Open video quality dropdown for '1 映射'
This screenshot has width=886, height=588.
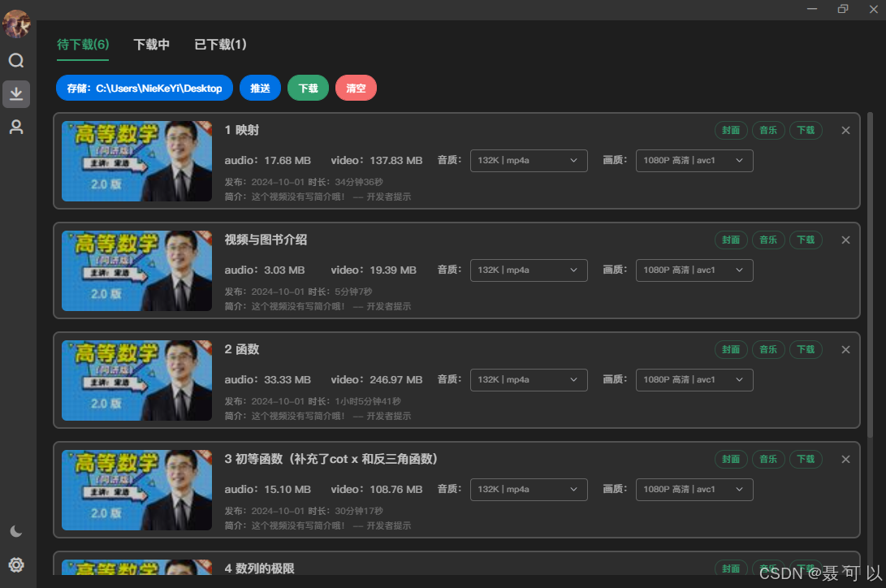tap(694, 161)
